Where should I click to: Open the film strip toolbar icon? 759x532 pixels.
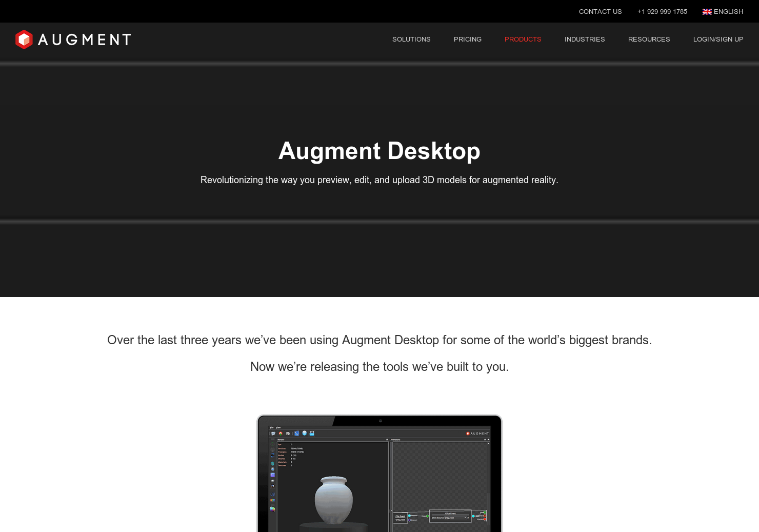(311, 434)
